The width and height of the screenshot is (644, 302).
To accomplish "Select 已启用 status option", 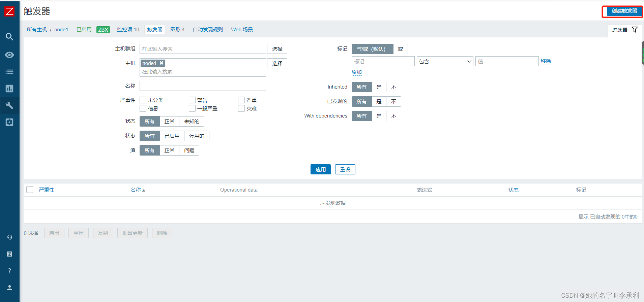I will pos(172,136).
